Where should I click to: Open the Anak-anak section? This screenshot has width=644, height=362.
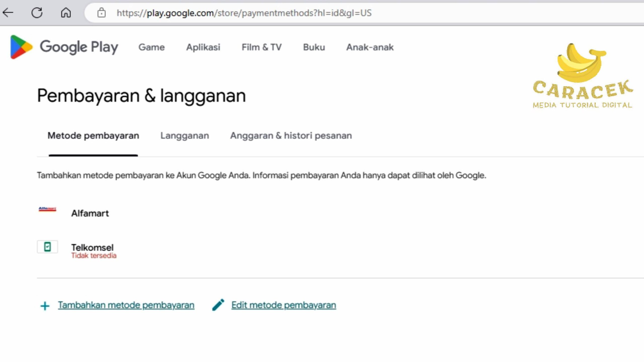pyautogui.click(x=370, y=47)
